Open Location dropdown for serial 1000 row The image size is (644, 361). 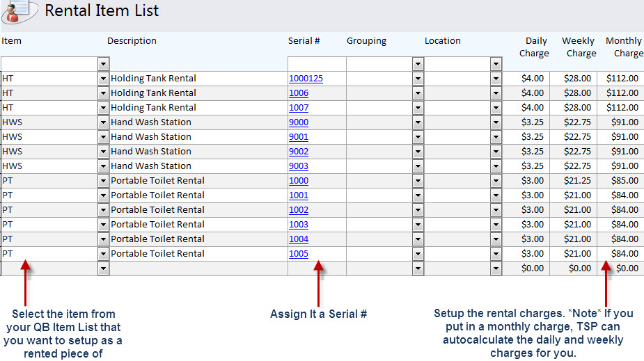point(496,181)
